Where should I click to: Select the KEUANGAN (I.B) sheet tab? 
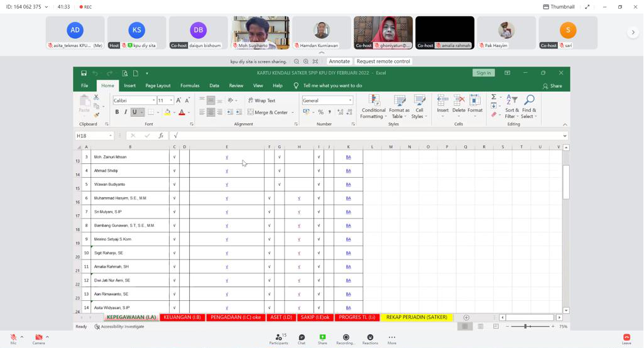point(182,317)
